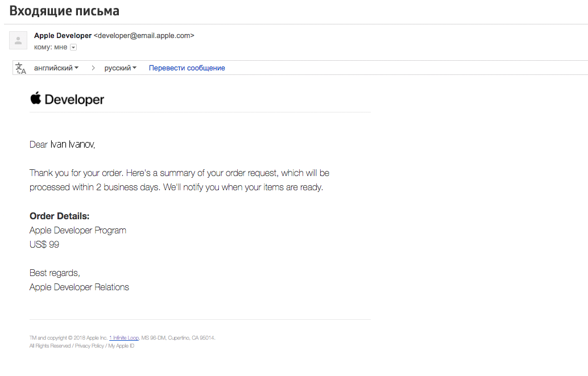The width and height of the screenshot is (588, 376).
Task: Click the "Developer" wordmark in the email
Action: 74,100
